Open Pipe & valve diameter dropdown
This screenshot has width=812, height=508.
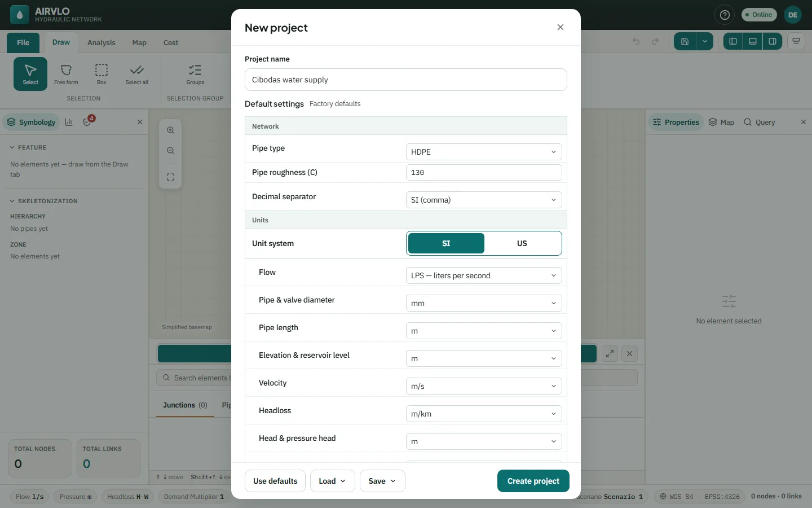484,303
